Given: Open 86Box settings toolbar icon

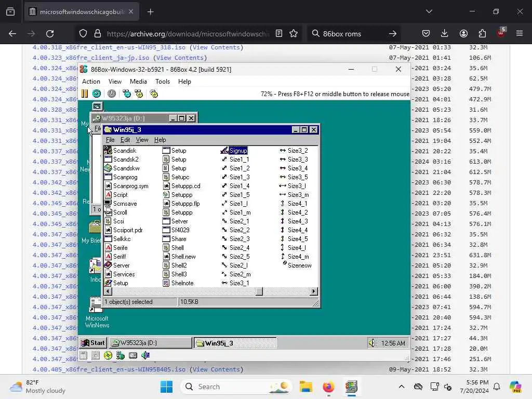Looking at the screenshot, I should [154, 94].
